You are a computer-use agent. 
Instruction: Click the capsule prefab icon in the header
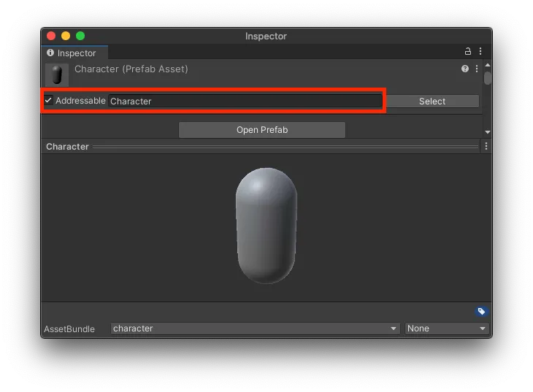pyautogui.click(x=57, y=74)
